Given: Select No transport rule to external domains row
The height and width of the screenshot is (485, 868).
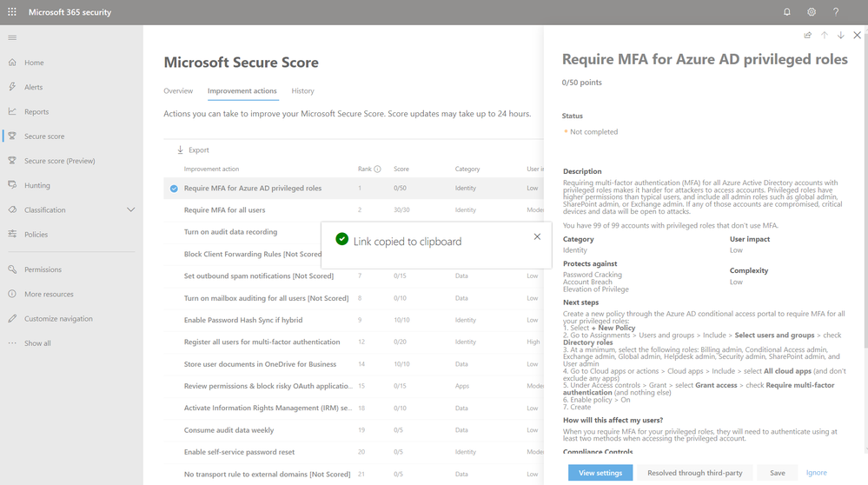Looking at the screenshot, I should [x=353, y=474].
